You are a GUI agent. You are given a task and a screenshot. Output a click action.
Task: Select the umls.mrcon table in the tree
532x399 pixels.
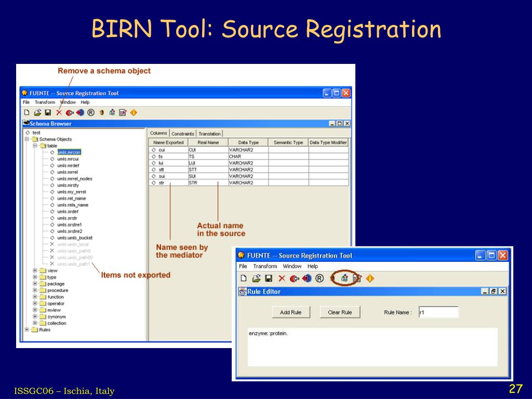tap(69, 152)
